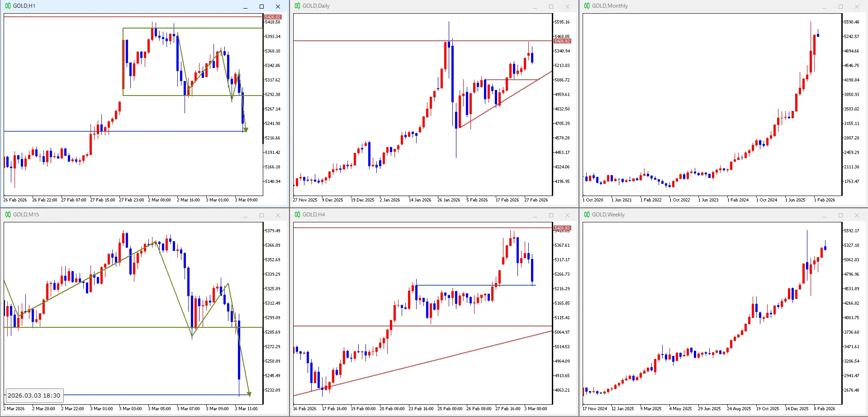
Task: Minimize the GOLD,H1 chart window
Action: point(245,6)
